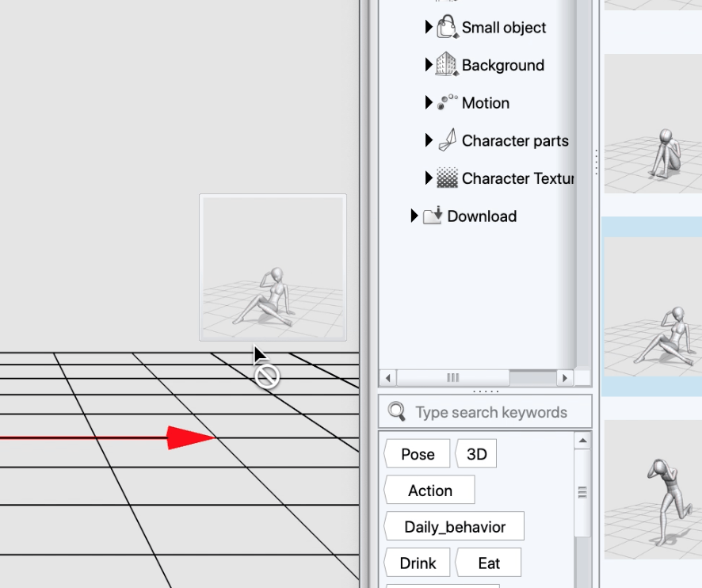Click the right arrow on horizontal scrollbar
Screen dimensions: 702x588
[x=565, y=378]
